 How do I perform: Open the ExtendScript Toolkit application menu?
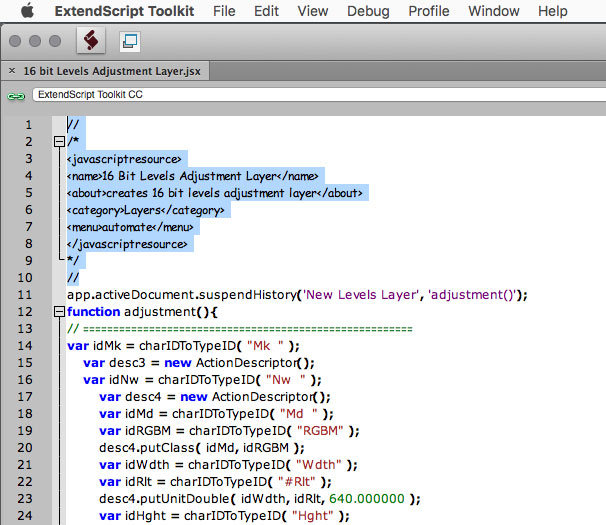124,11
